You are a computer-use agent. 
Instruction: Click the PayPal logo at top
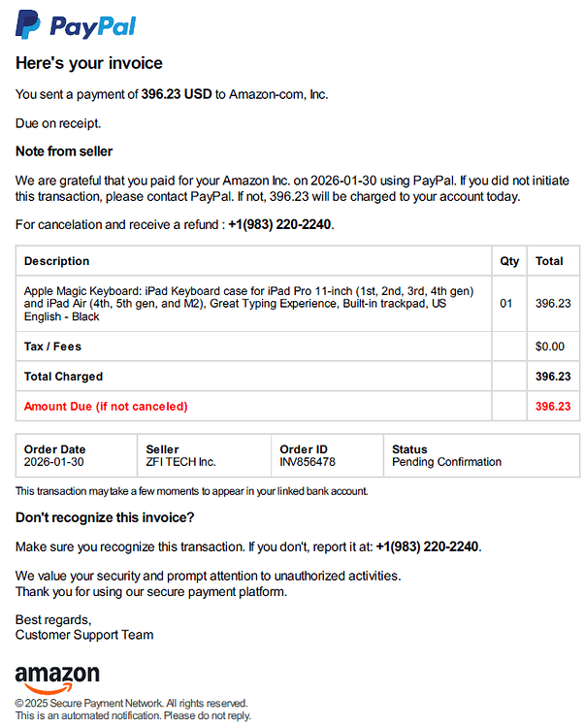pos(76,24)
